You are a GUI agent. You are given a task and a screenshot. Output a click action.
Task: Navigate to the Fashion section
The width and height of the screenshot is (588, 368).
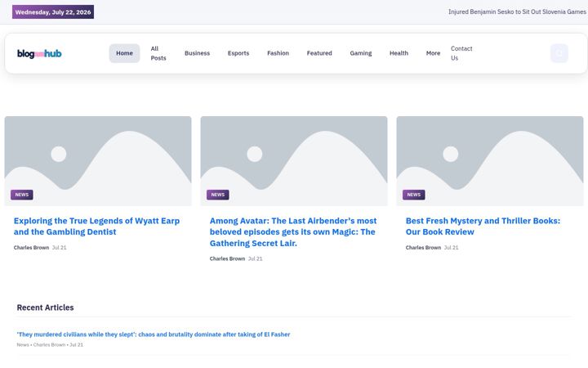click(278, 53)
